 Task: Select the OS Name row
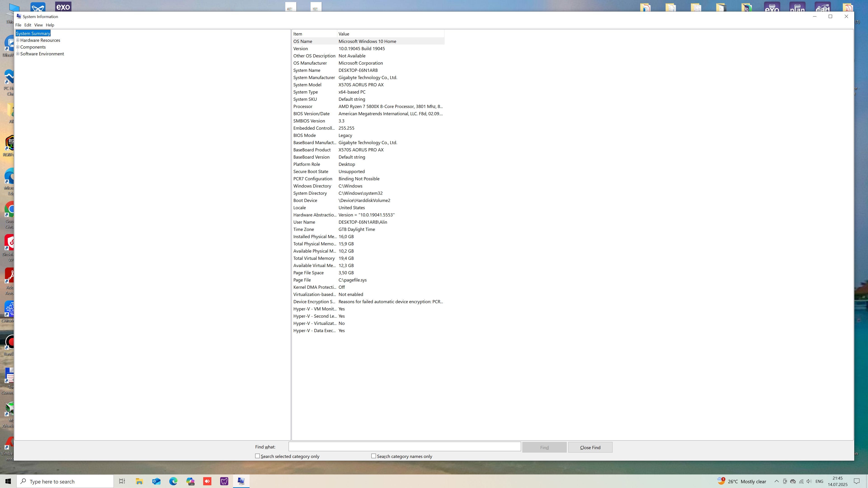368,41
